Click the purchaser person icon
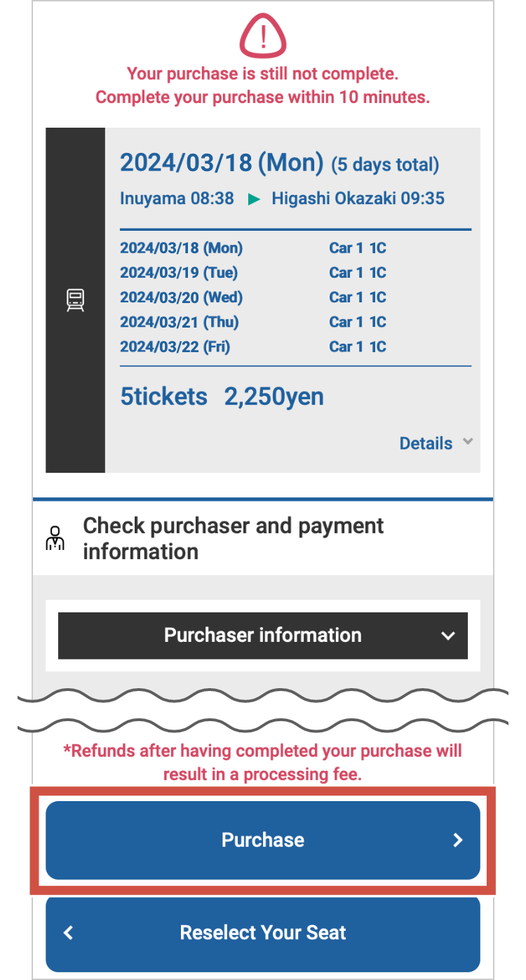This screenshot has width=526, height=980. pyautogui.click(x=55, y=538)
